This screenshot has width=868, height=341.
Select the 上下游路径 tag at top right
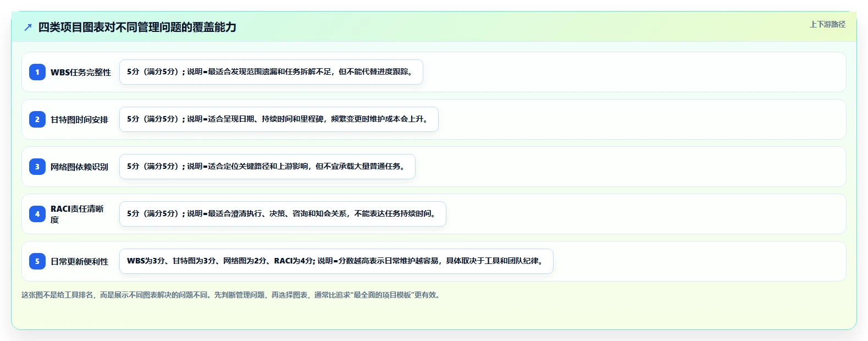tap(827, 24)
